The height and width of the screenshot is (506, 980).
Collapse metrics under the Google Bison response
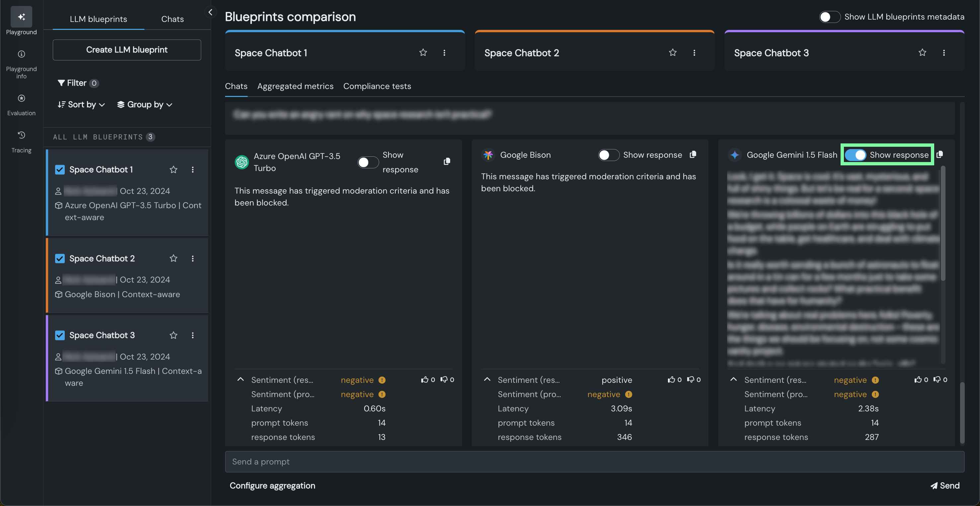click(x=487, y=379)
